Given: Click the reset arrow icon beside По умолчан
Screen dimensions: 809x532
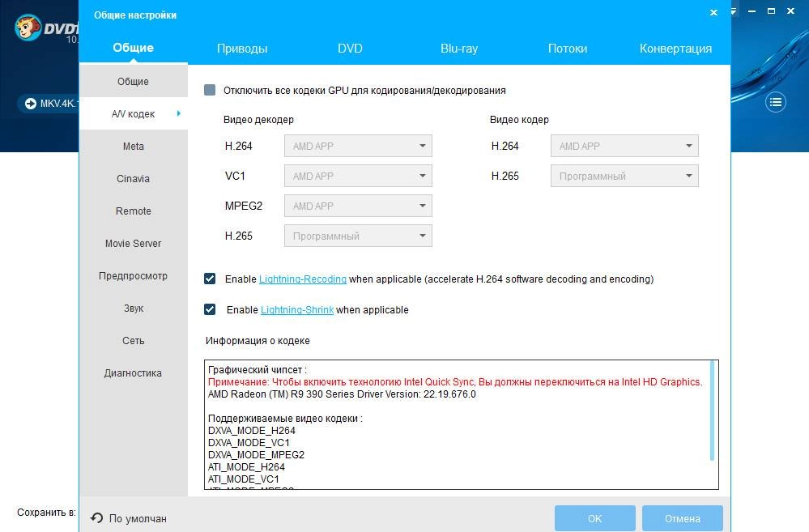Looking at the screenshot, I should click(96, 517).
